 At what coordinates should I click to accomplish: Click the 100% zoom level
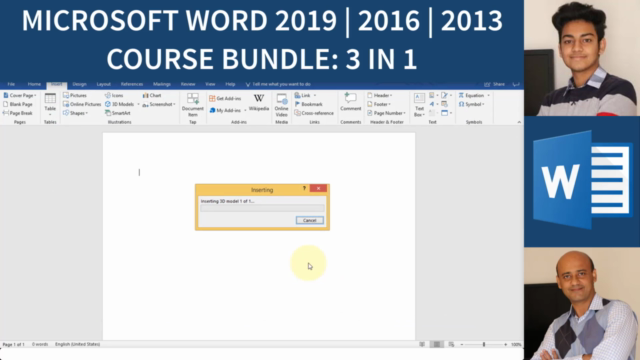point(516,344)
